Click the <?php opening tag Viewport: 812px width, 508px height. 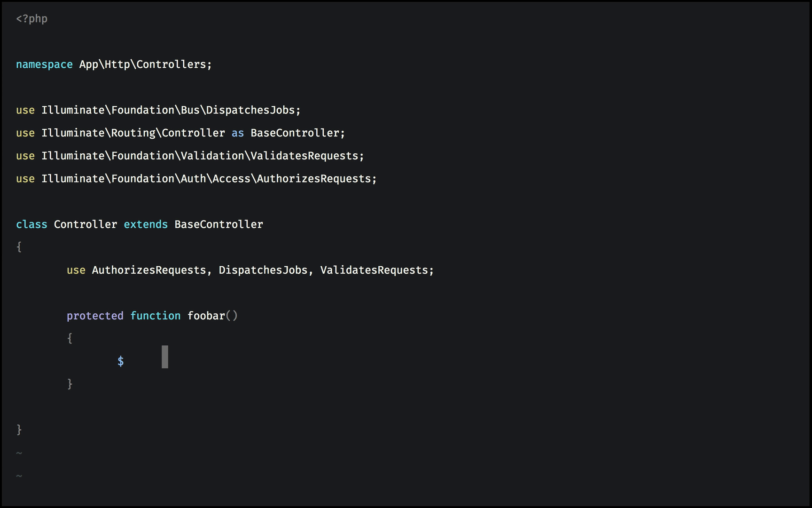point(31,19)
